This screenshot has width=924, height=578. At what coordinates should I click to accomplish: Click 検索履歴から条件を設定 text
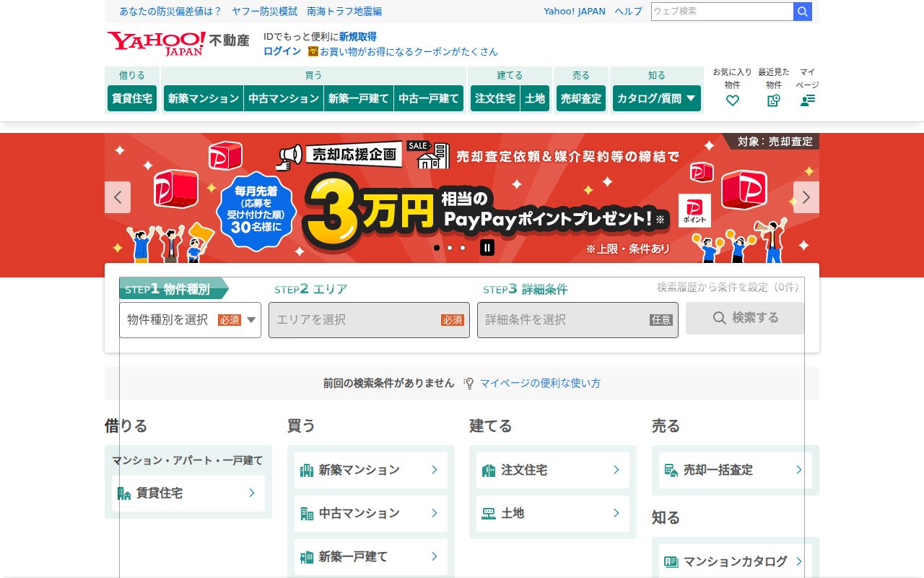tap(728, 287)
